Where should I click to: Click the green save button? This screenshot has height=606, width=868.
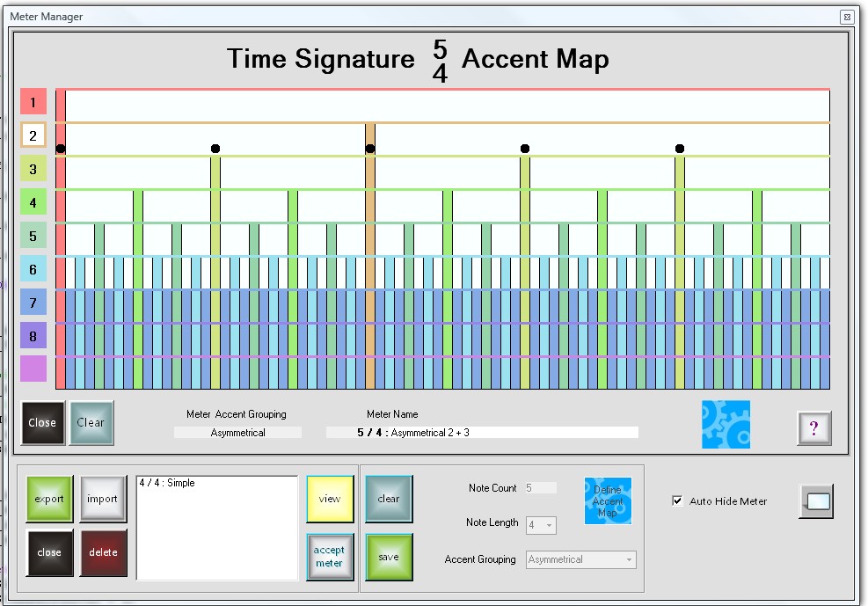coord(388,556)
